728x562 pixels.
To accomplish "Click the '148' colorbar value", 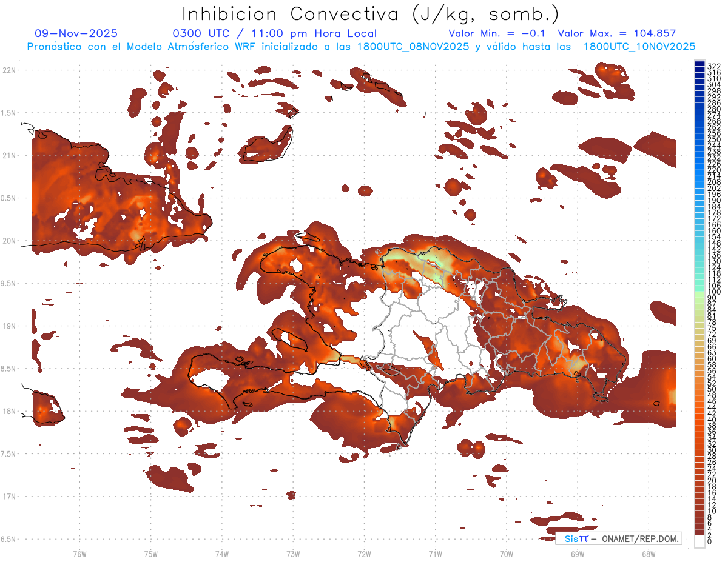I will tap(715, 243).
